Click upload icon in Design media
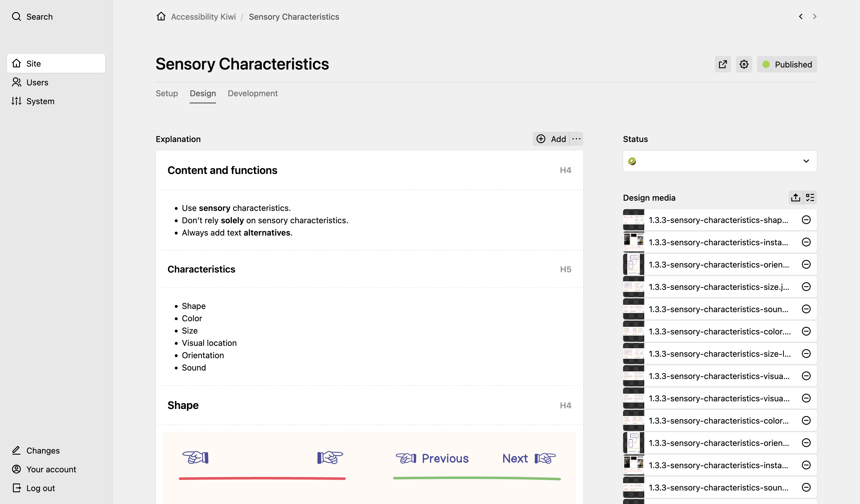The image size is (860, 504). click(795, 197)
